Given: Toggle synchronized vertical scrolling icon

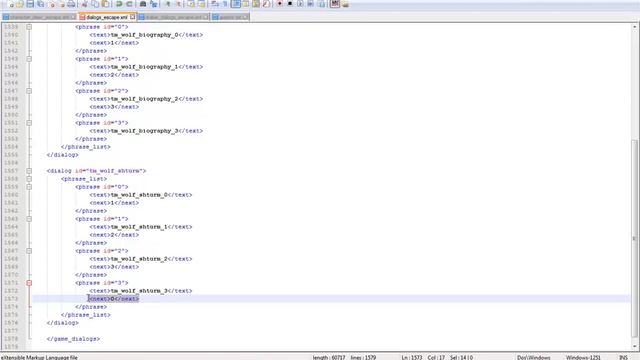Looking at the screenshot, I should [x=191, y=4].
